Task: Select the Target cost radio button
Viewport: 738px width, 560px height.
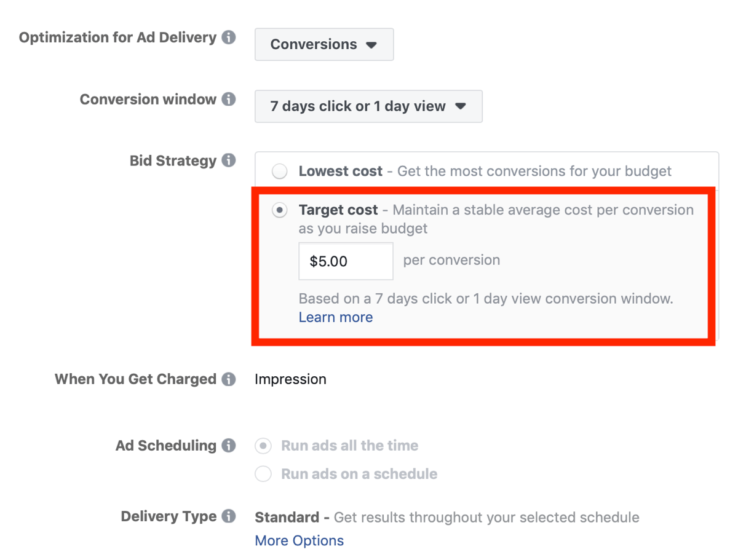Action: point(280,210)
